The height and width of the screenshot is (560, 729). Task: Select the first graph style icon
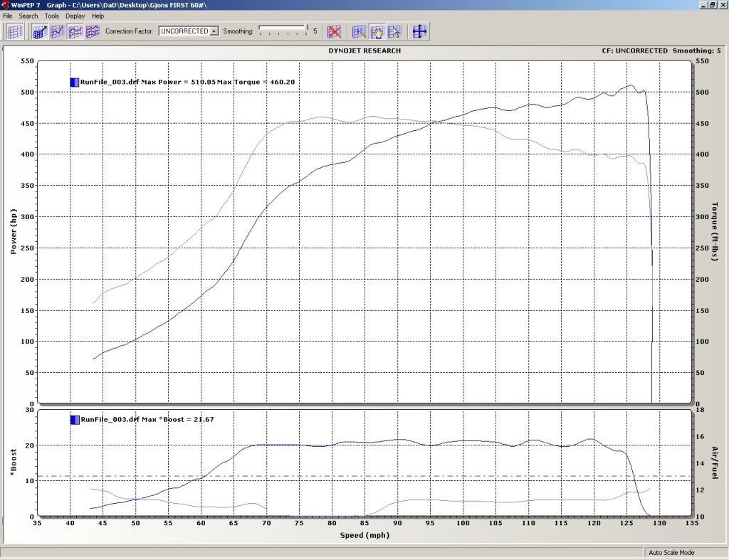[39, 31]
